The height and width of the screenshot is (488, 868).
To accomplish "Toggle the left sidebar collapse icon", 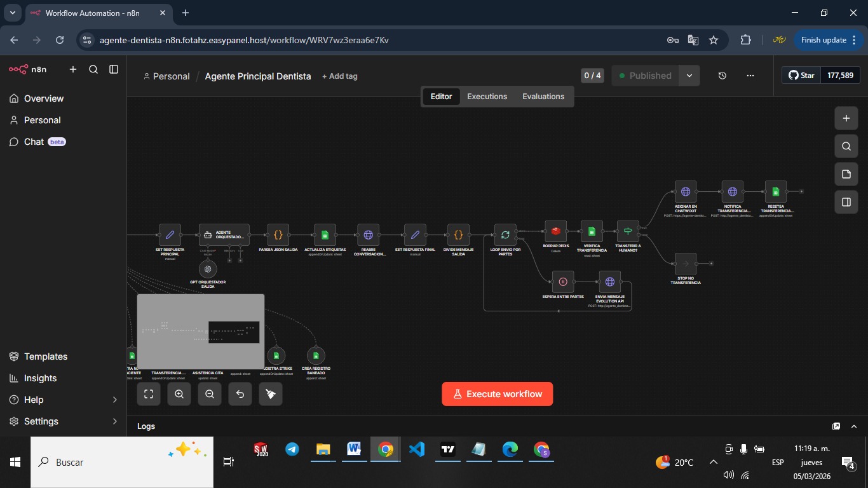I will point(114,69).
